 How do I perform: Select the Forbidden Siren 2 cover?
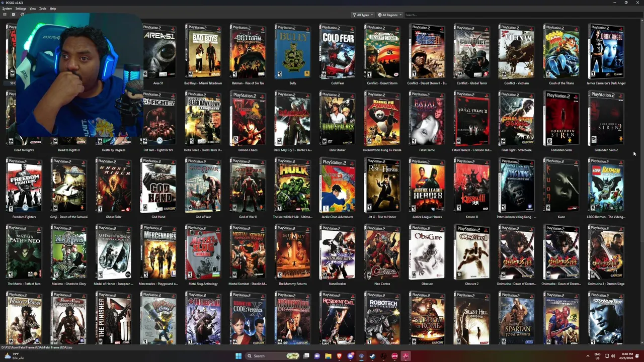[606, 119]
